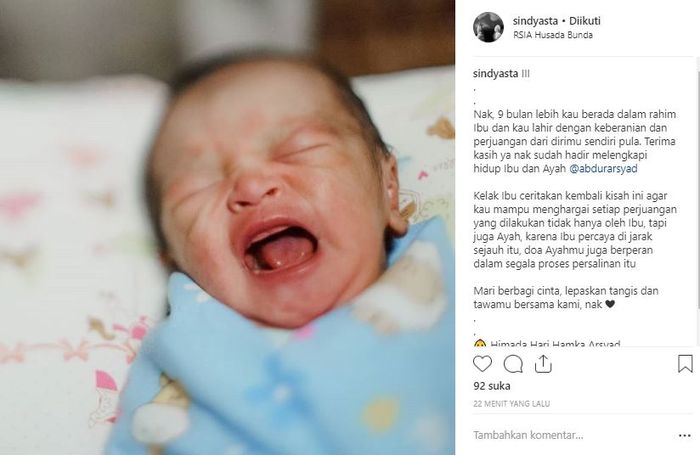The image size is (700, 455).
Task: View the 92 suka likes list
Action: tap(492, 386)
